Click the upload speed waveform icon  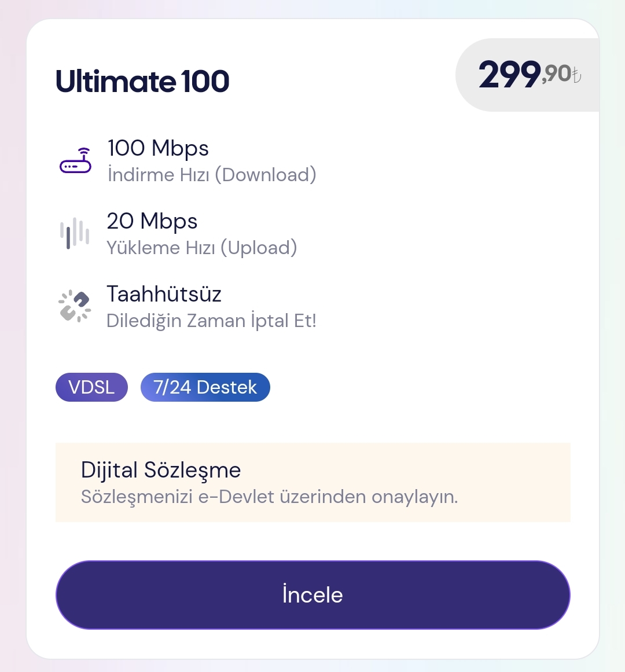75,233
